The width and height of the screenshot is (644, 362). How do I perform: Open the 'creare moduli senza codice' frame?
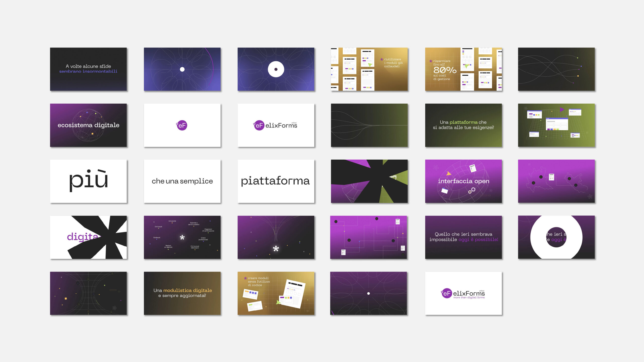pyautogui.click(x=276, y=293)
